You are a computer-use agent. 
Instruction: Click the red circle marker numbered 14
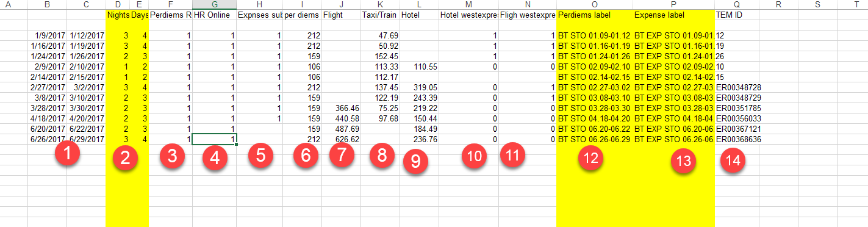click(x=732, y=159)
